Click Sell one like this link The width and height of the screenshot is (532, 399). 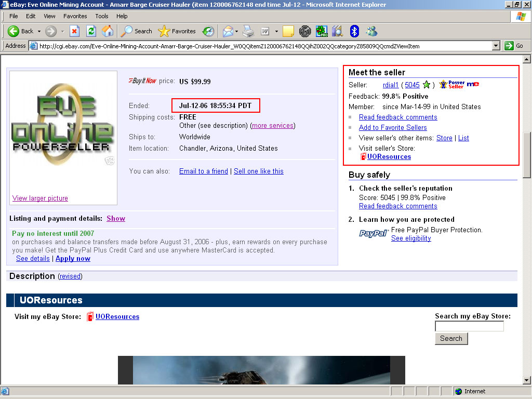[x=259, y=171]
